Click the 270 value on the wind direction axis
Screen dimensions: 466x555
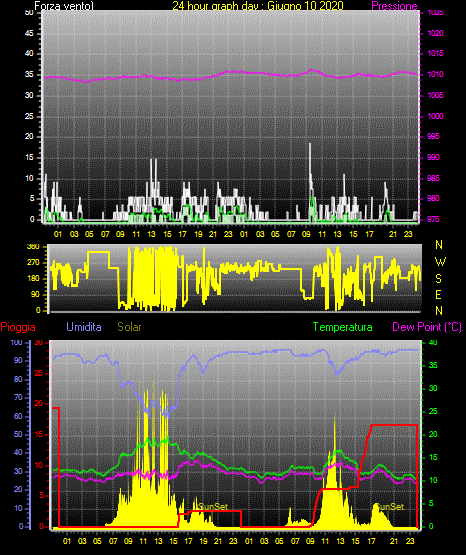[x=33, y=263]
